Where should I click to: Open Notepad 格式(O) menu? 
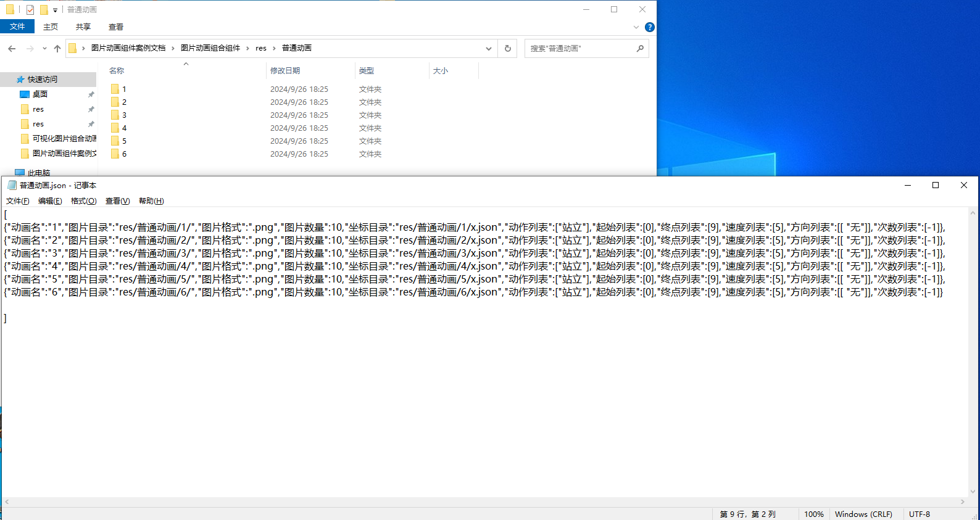click(x=84, y=201)
